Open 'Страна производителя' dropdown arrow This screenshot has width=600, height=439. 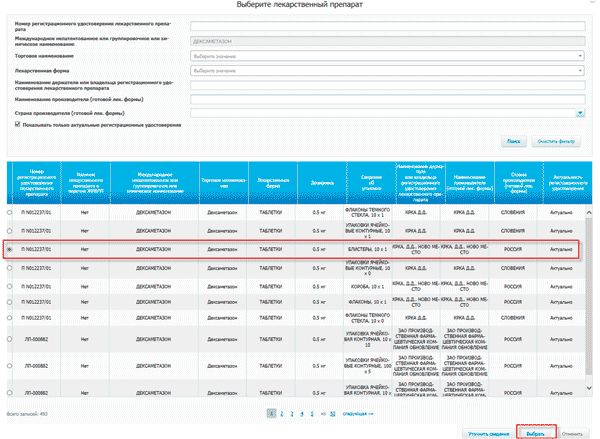[x=581, y=113]
